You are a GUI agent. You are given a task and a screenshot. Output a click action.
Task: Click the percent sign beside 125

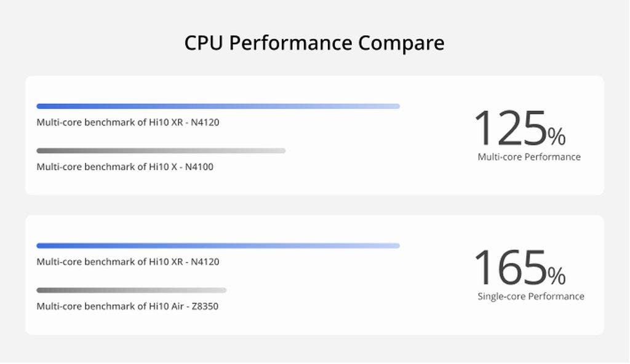click(x=557, y=135)
